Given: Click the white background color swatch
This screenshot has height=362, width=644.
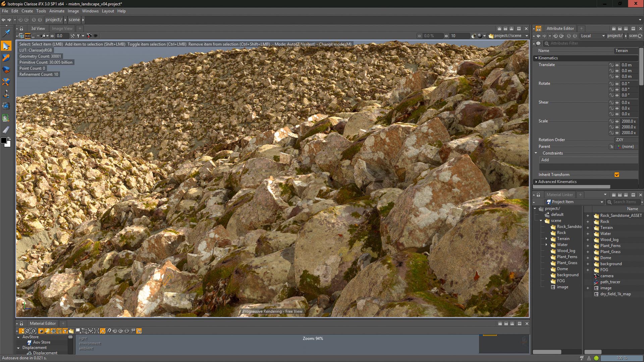Looking at the screenshot, I should pos(8,144).
